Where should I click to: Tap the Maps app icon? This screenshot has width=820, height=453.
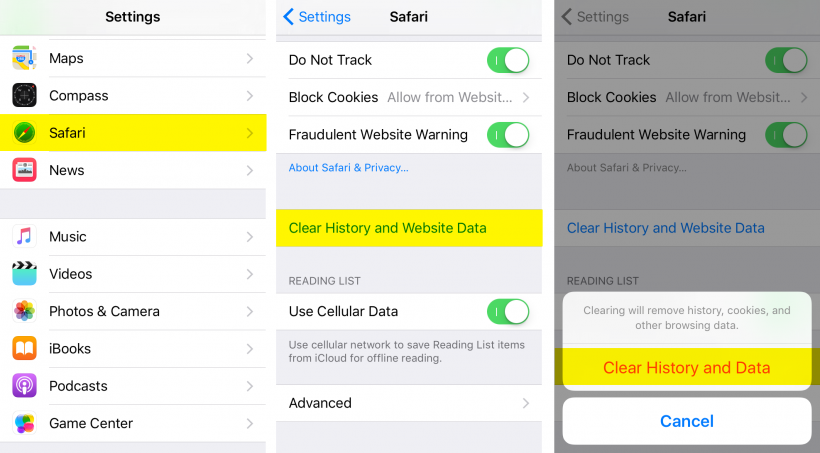(x=25, y=59)
